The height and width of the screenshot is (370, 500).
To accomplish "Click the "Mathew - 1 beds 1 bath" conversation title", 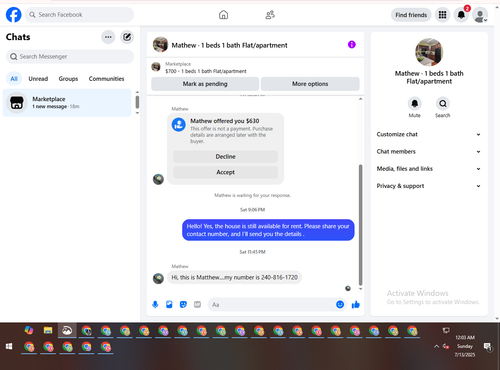I will click(229, 45).
